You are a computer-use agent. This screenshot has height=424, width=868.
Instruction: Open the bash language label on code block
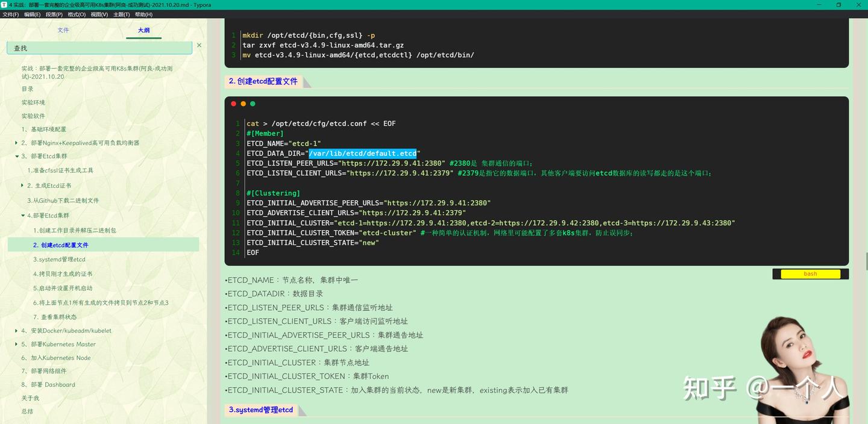pyautogui.click(x=810, y=273)
